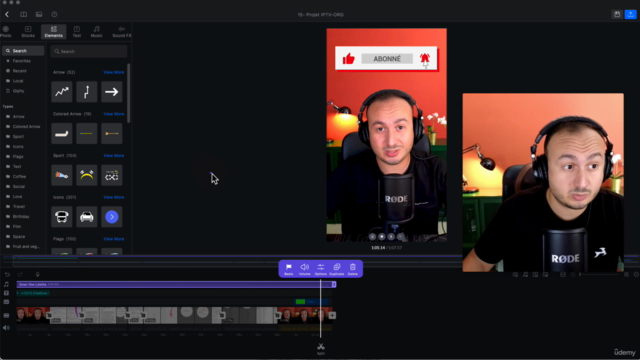Toggle the video track speaker mute icon

pyautogui.click(x=6, y=328)
